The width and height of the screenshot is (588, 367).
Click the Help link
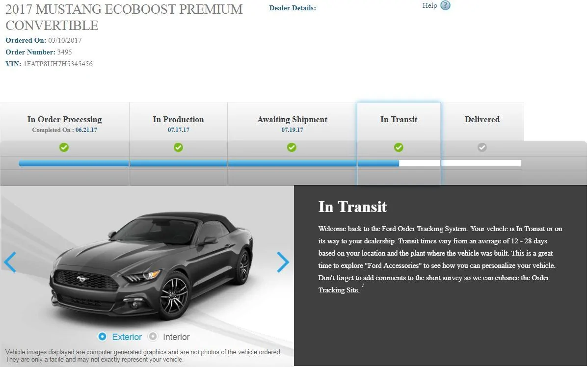click(429, 5)
